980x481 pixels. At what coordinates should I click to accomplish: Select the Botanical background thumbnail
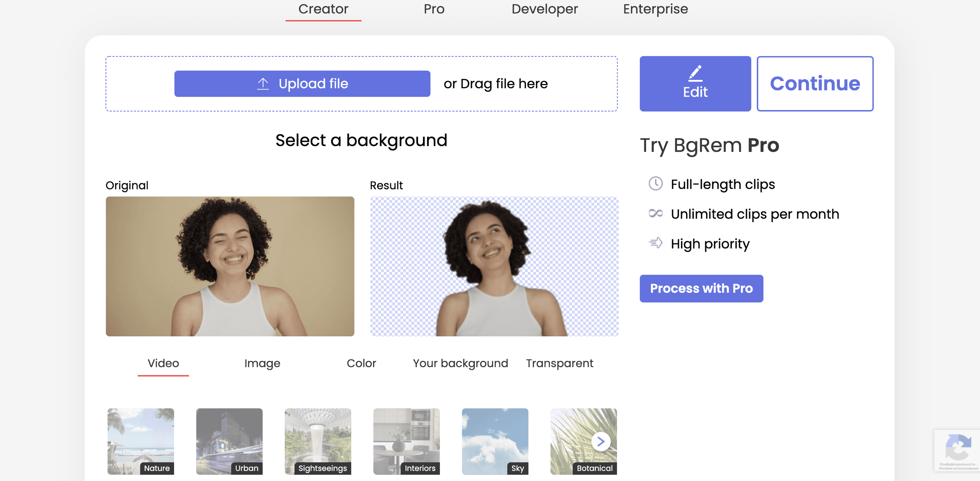(584, 442)
